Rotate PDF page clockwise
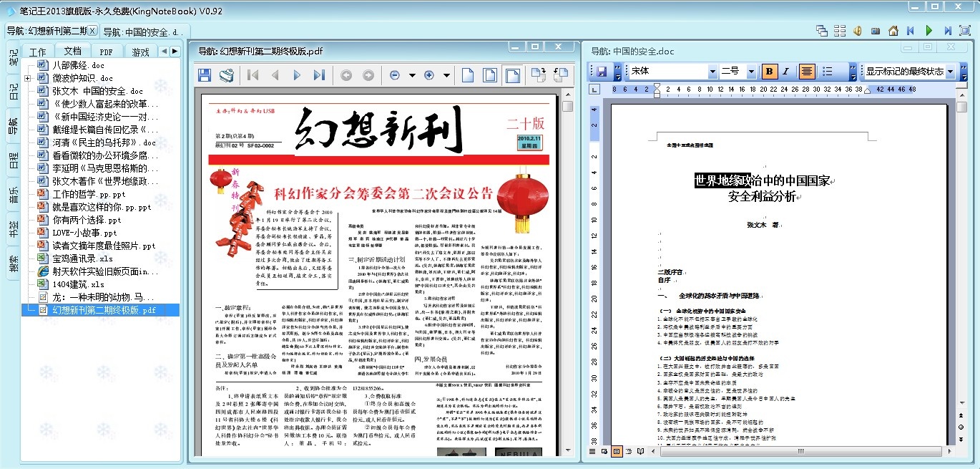This screenshot has width=980, height=469. 539,75
